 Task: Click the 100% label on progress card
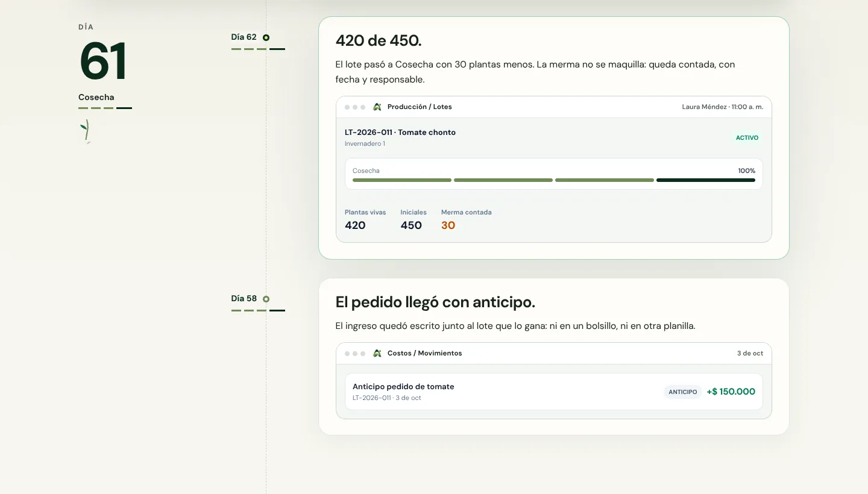click(x=747, y=171)
